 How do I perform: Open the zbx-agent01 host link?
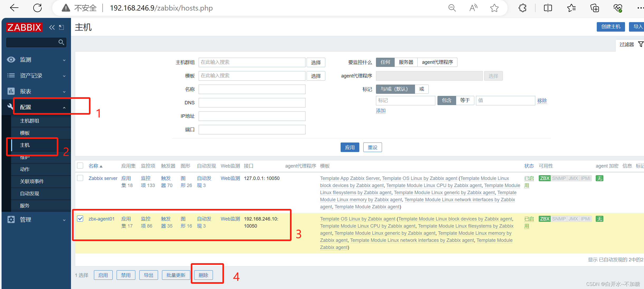102,219
